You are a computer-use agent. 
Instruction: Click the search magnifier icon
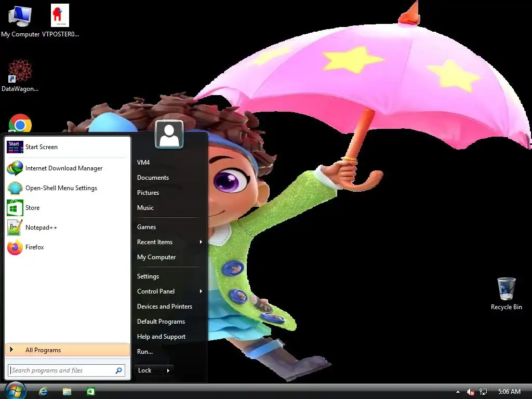tap(119, 370)
